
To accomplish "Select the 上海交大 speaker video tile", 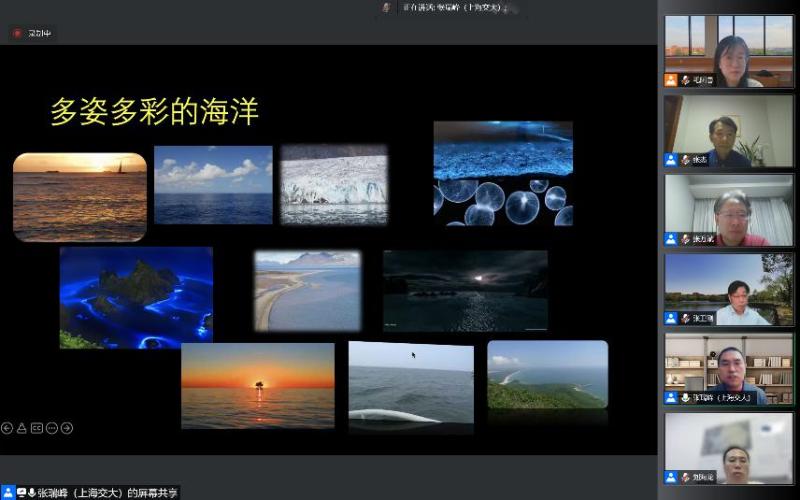I will point(729,368).
